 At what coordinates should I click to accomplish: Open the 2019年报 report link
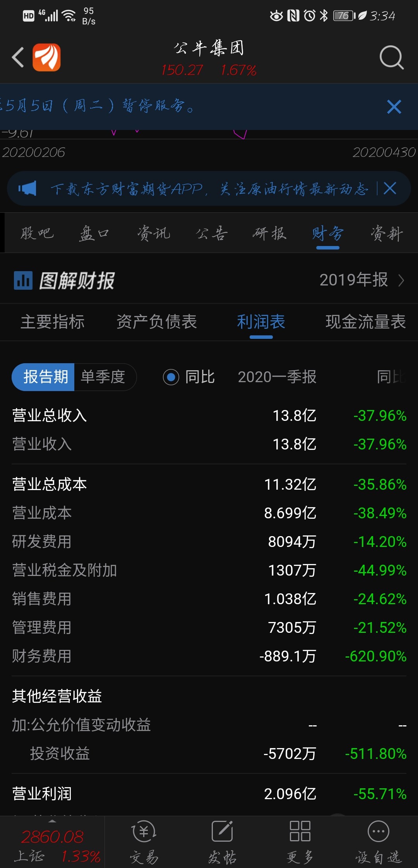[x=354, y=280]
